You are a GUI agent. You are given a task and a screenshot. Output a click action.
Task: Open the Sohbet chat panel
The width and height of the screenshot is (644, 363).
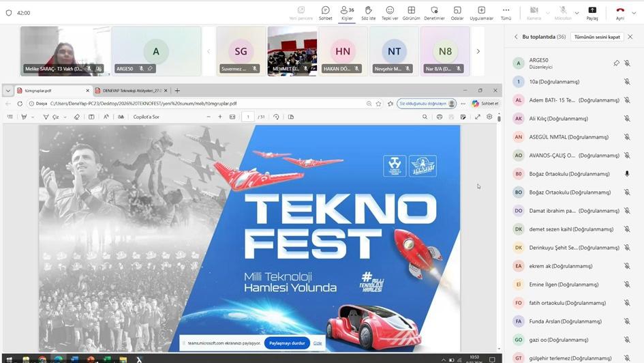coord(325,12)
